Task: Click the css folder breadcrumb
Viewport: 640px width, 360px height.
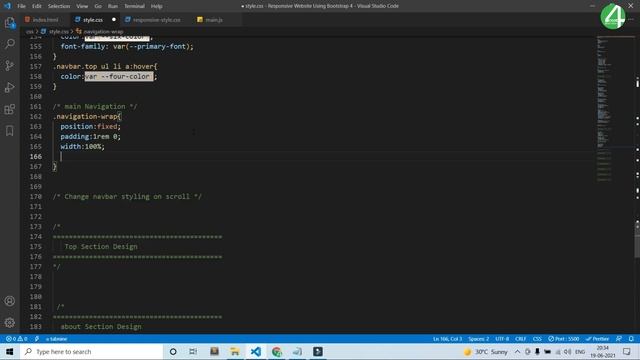Action: coord(29,31)
